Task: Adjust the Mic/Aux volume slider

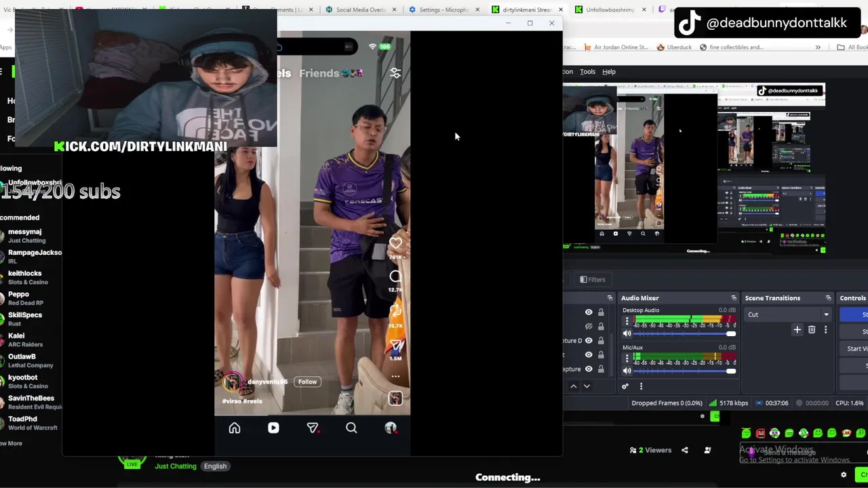Action: tap(684, 370)
